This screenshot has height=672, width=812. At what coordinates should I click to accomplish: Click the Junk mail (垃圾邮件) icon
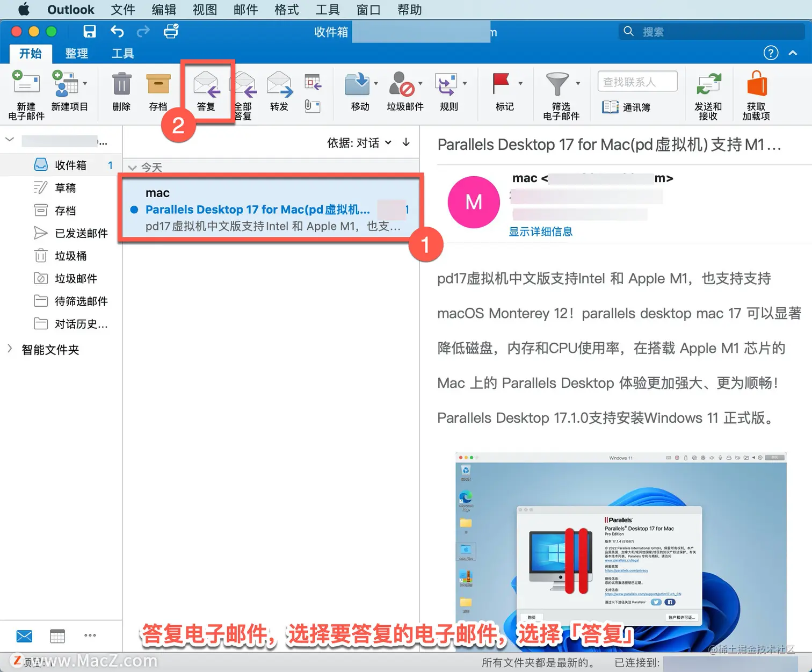[402, 84]
